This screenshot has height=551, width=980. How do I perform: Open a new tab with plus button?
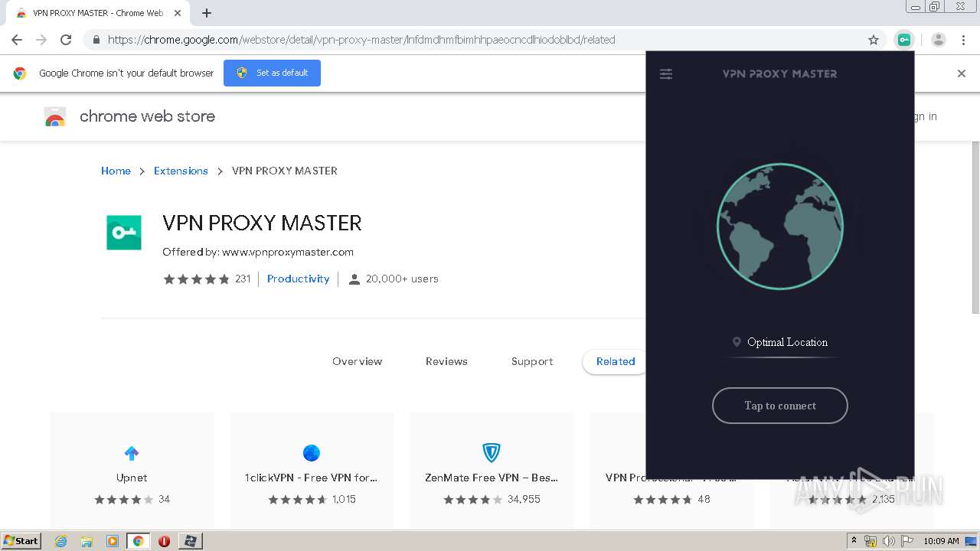207,13
